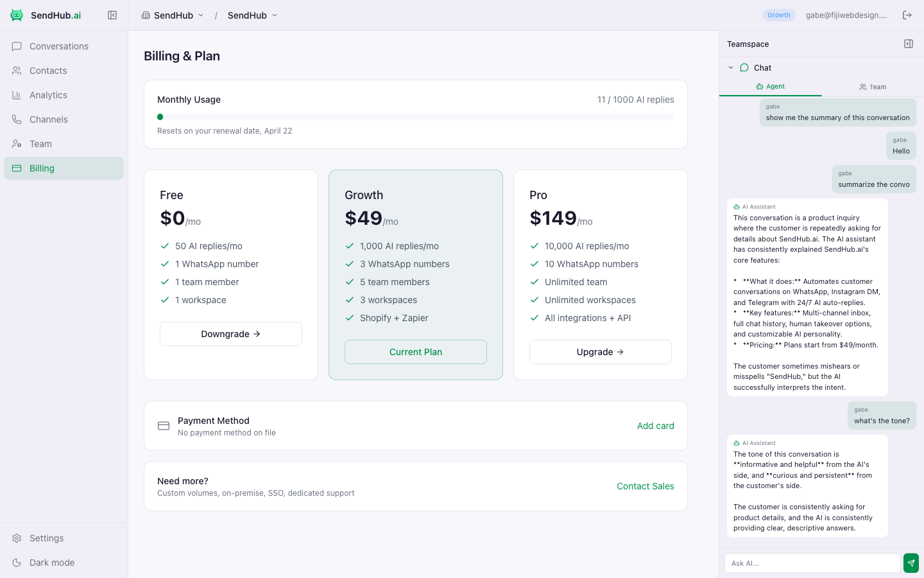The height and width of the screenshot is (578, 924).
Task: Click the Chat bubble icon in Teamspace
Action: 744,67
